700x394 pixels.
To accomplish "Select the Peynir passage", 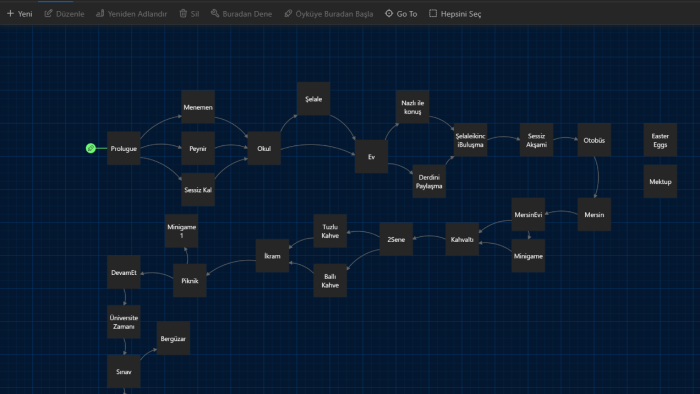I will (198, 148).
